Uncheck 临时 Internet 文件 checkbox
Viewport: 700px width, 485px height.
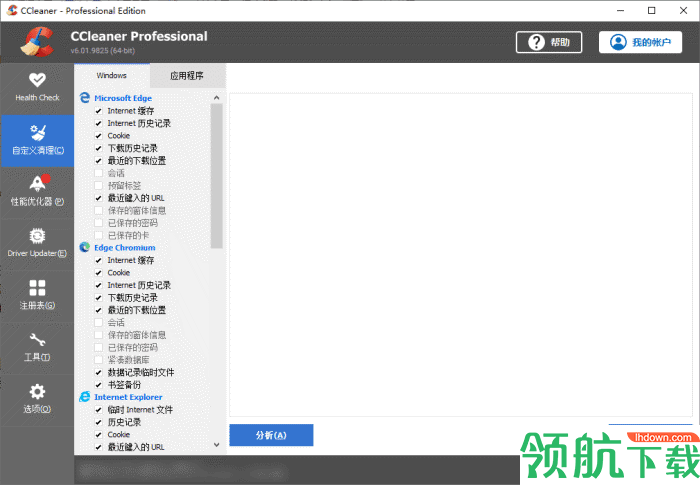[99, 410]
